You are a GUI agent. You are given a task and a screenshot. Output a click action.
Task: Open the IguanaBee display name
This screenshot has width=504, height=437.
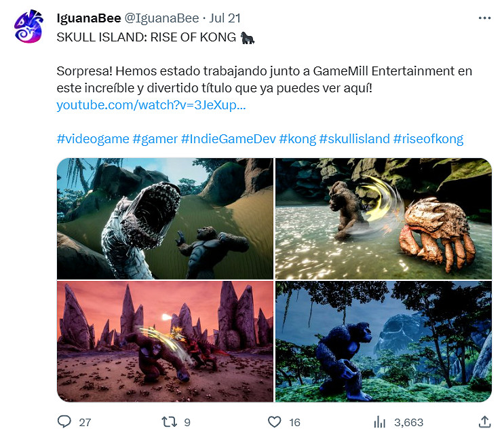pos(89,18)
